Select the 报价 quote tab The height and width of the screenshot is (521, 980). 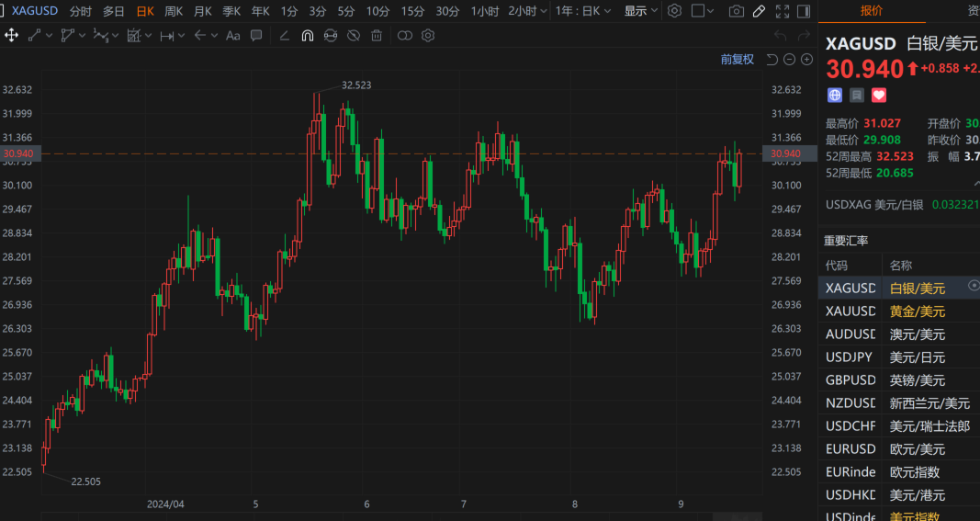[x=871, y=11]
